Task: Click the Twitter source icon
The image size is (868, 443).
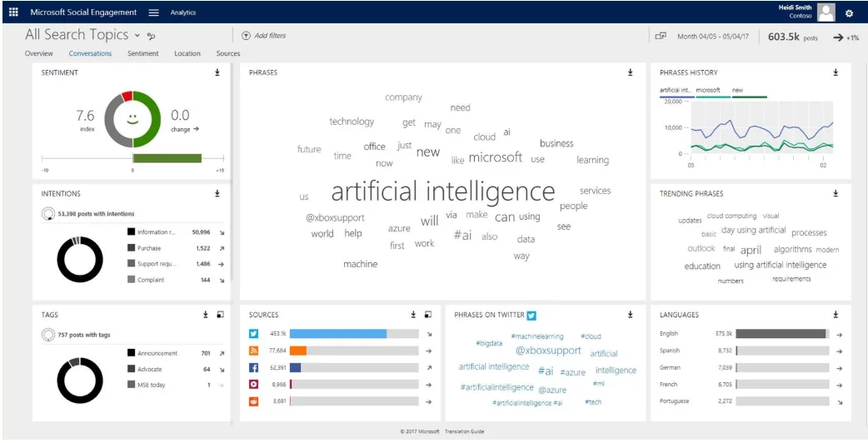Action: pos(254,333)
